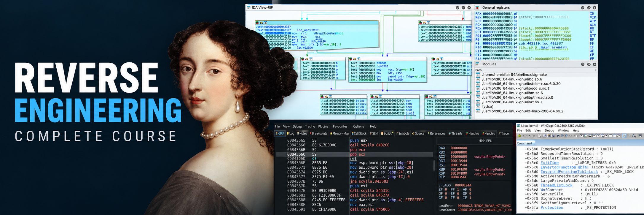Click the General registers panel title icon
The width and height of the screenshot is (644, 215).
tap(477, 7)
